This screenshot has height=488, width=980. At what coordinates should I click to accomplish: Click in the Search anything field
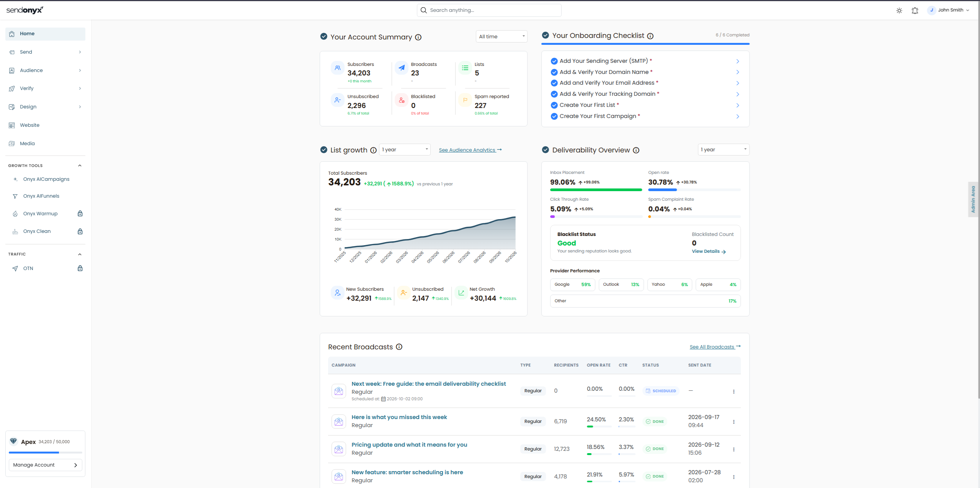489,10
